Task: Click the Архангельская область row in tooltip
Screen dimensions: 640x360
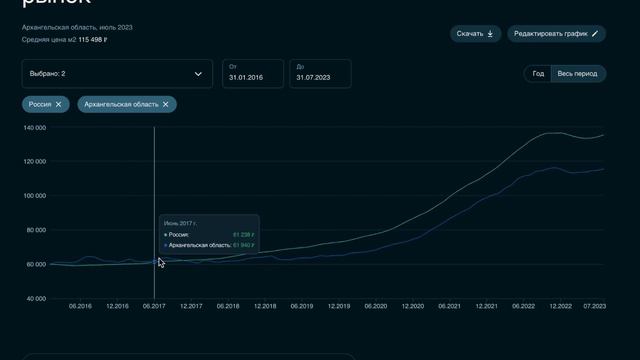Action: coord(209,245)
